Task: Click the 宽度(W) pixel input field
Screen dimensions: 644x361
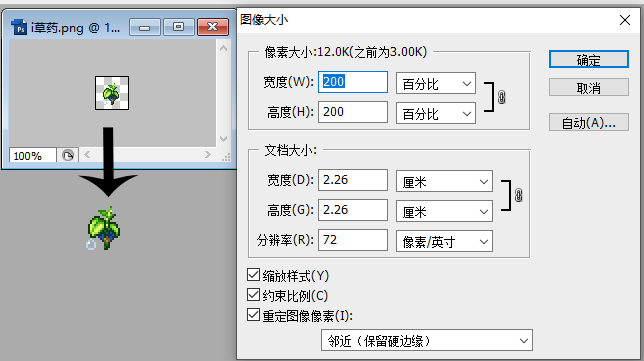Action: (x=353, y=82)
